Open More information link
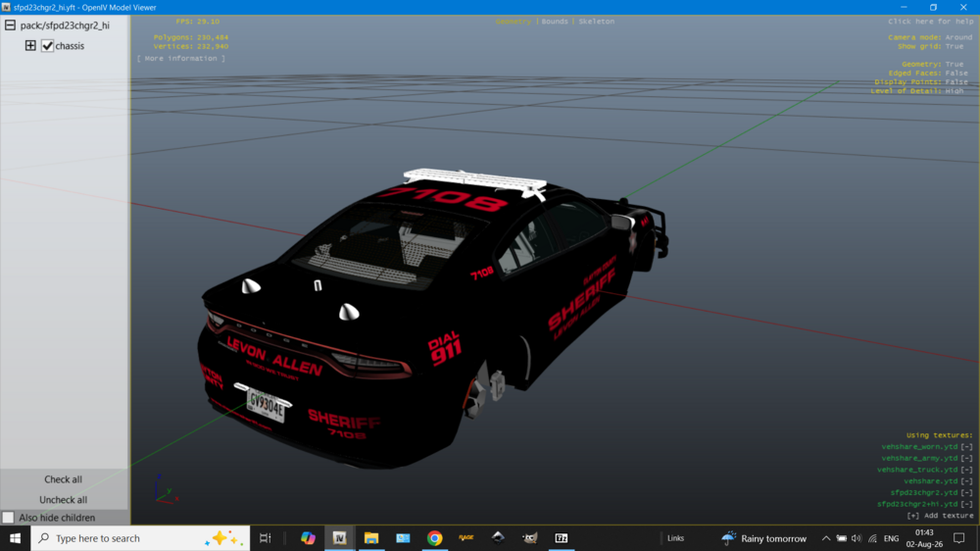980x551 pixels. [x=181, y=58]
